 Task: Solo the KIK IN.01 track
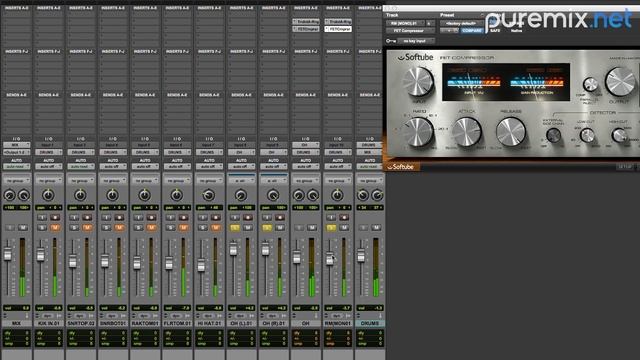[x=42, y=227]
